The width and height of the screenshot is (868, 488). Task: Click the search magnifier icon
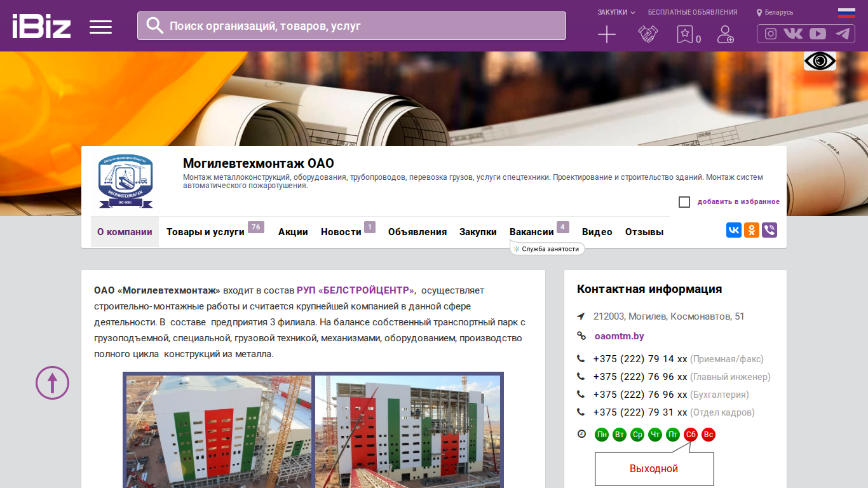click(x=155, y=25)
